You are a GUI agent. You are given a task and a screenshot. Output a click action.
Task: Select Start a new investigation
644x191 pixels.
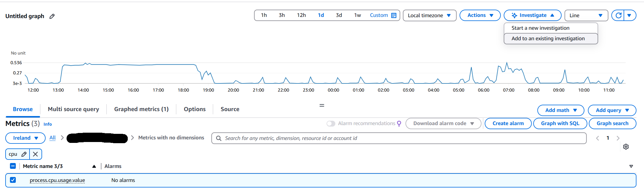tap(551, 28)
